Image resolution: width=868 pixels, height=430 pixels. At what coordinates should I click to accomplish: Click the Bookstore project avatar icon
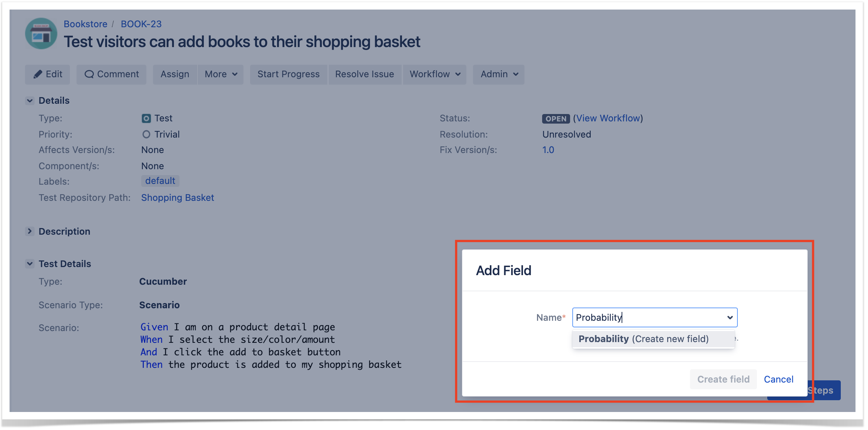[41, 33]
